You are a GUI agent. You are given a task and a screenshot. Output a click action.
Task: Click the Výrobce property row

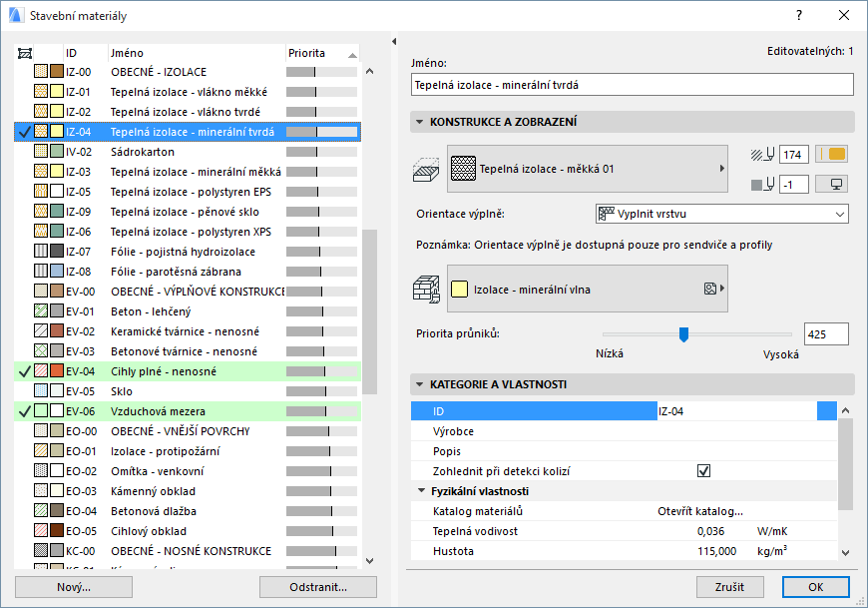pos(624,431)
